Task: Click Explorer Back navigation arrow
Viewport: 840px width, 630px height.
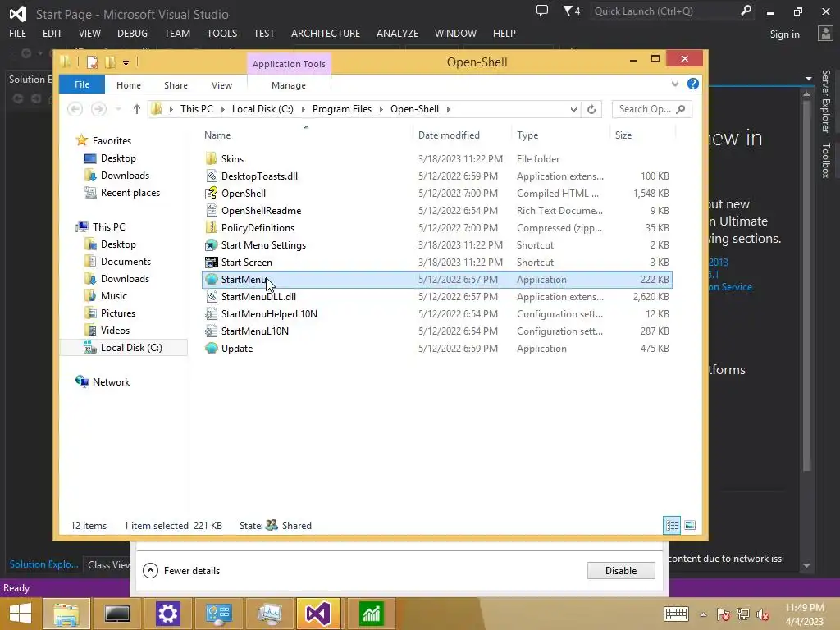Action: [x=75, y=109]
